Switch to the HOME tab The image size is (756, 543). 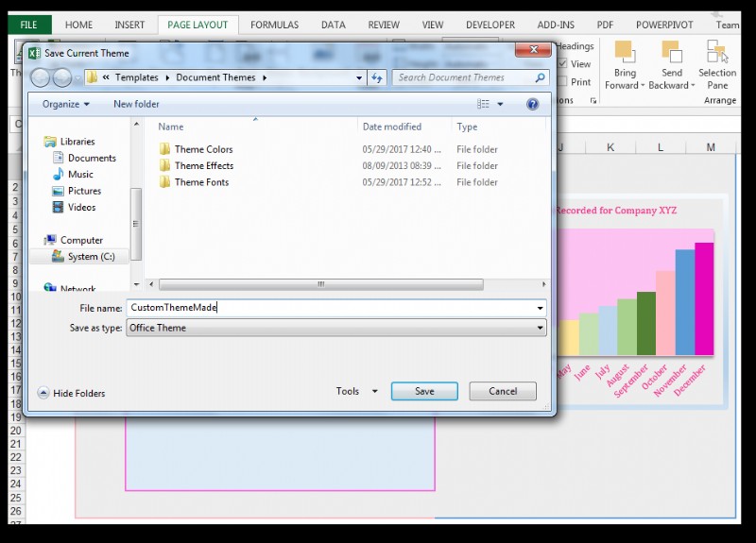[x=78, y=25]
